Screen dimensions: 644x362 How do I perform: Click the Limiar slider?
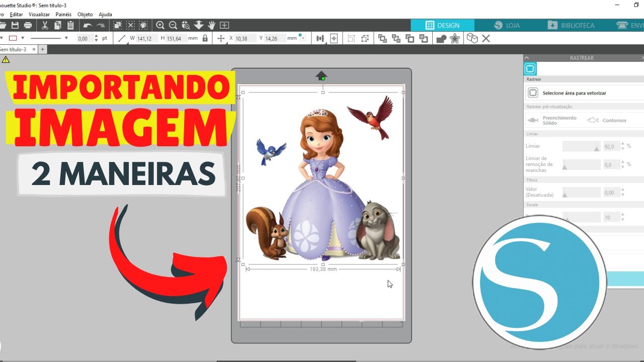coord(581,146)
